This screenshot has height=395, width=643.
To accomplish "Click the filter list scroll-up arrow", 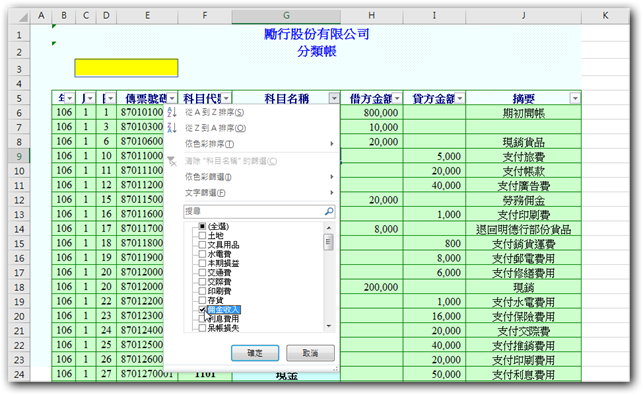I will tap(328, 227).
